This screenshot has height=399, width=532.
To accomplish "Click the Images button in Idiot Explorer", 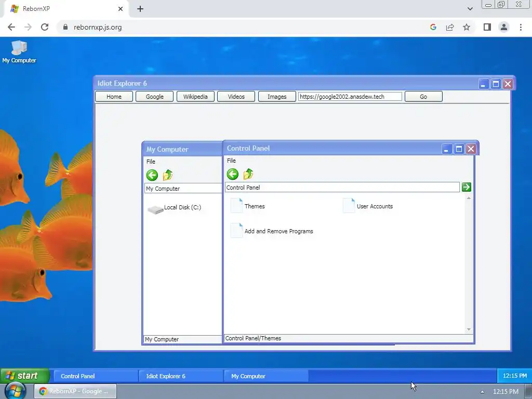I will [277, 97].
